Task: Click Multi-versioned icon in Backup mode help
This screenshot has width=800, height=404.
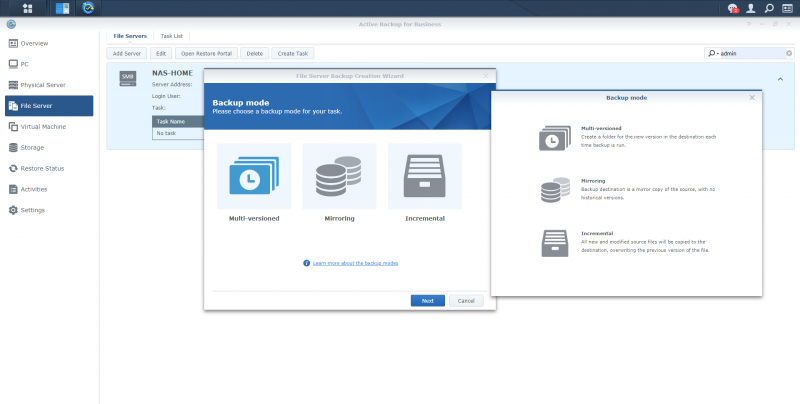Action: click(x=555, y=138)
